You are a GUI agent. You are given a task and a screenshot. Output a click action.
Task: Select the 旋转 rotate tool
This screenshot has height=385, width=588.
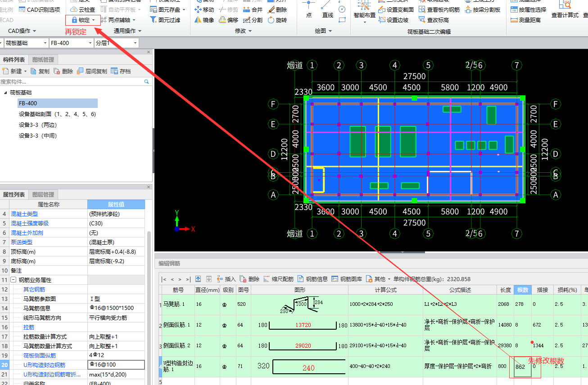click(x=277, y=20)
